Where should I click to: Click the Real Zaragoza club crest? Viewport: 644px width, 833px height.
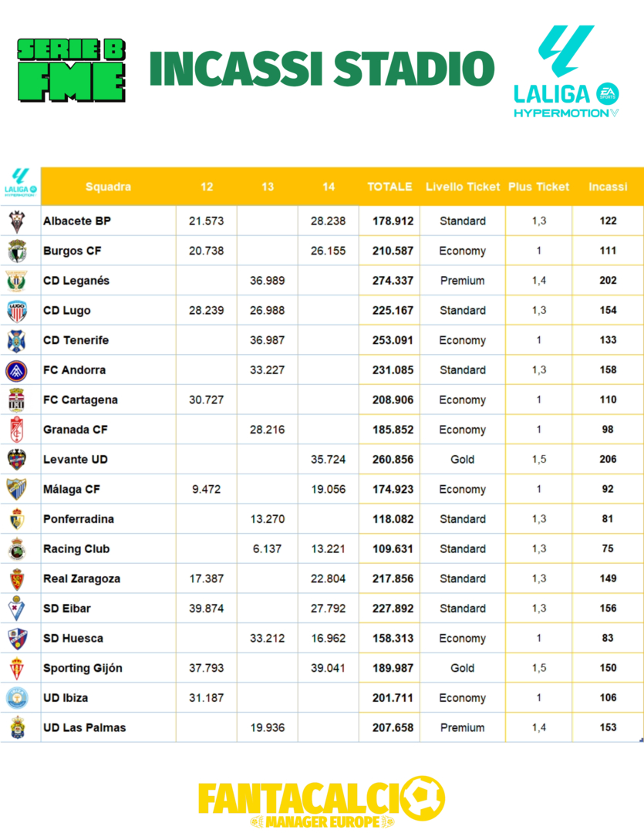(x=17, y=578)
